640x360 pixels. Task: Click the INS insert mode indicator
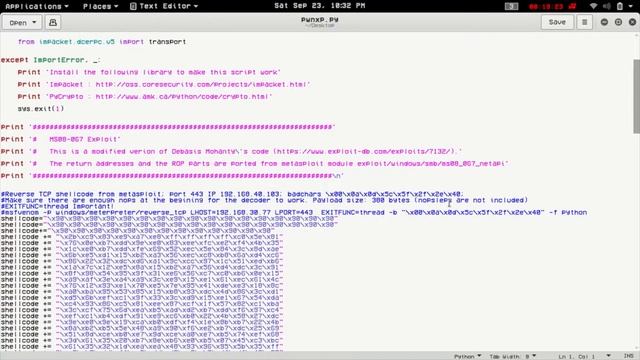629,356
